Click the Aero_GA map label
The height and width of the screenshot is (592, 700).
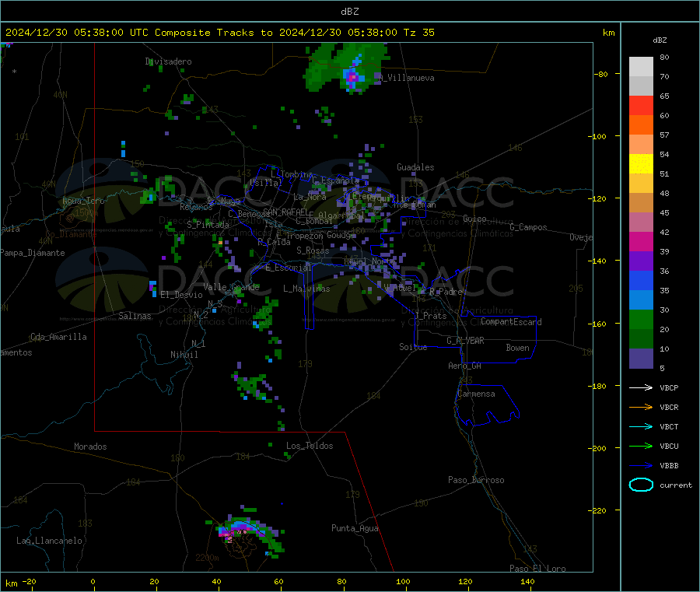tap(464, 366)
